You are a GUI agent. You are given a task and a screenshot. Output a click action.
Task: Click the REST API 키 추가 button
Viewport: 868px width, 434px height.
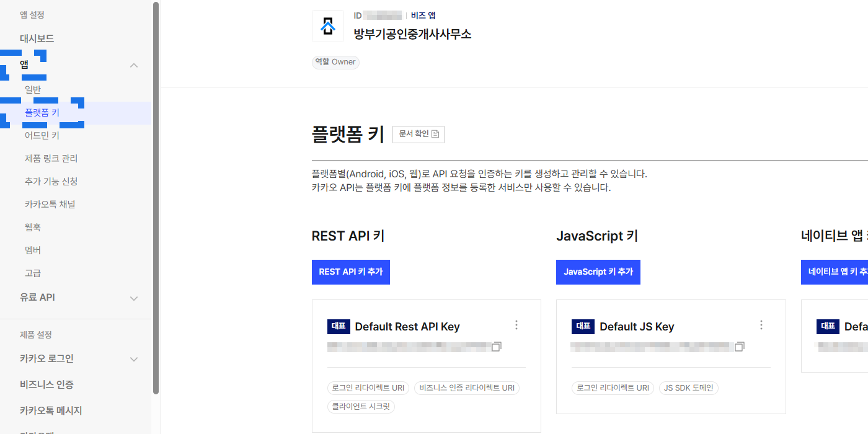[x=350, y=272]
